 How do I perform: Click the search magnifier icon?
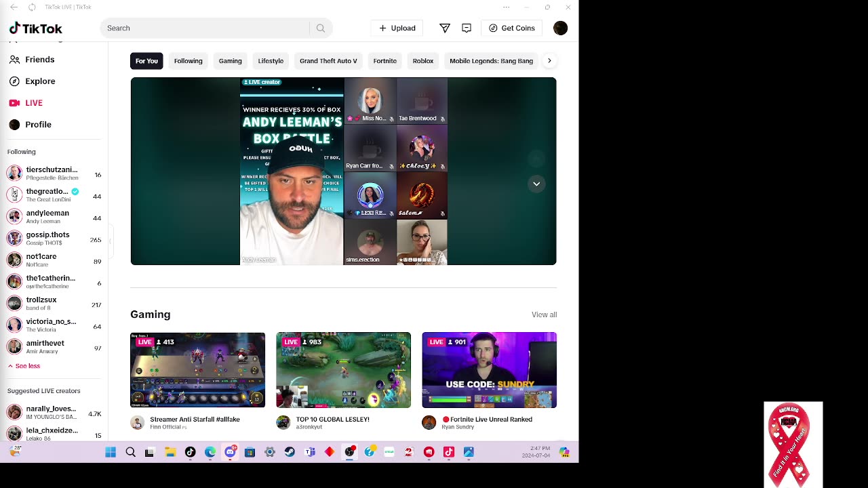pyautogui.click(x=320, y=28)
